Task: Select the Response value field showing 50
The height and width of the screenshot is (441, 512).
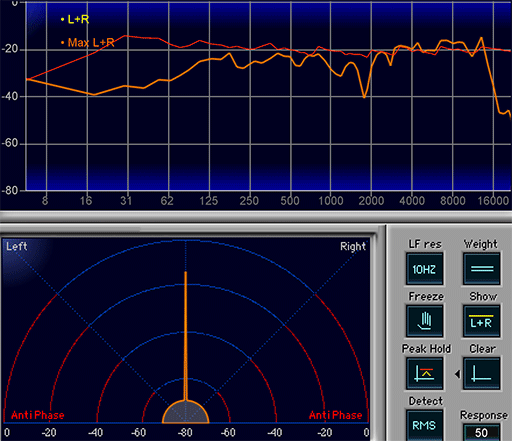Action: coord(482,432)
